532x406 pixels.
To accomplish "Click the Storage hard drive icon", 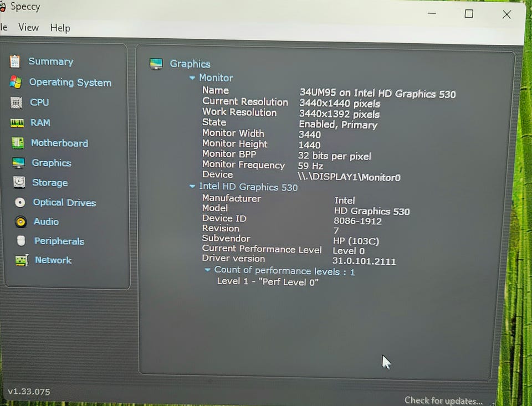I will click(19, 182).
